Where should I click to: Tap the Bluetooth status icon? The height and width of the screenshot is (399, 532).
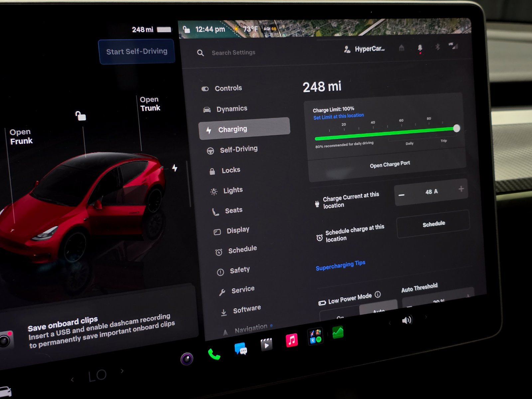pos(438,47)
